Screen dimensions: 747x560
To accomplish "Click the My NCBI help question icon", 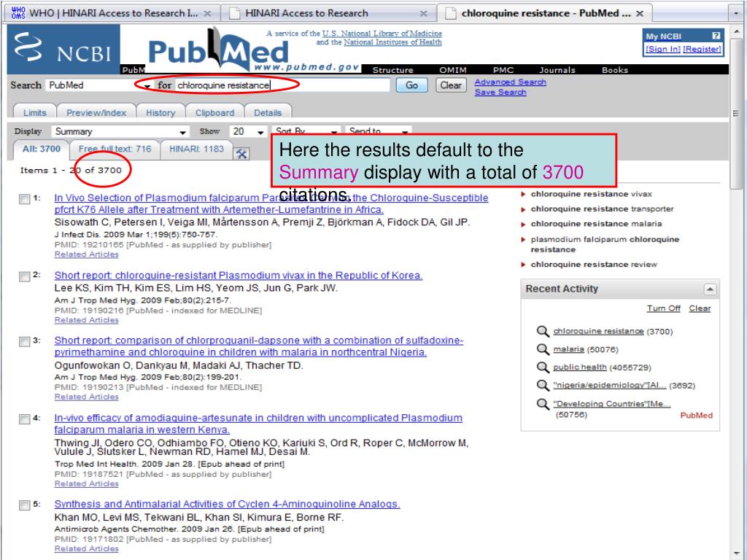I will 716,36.
